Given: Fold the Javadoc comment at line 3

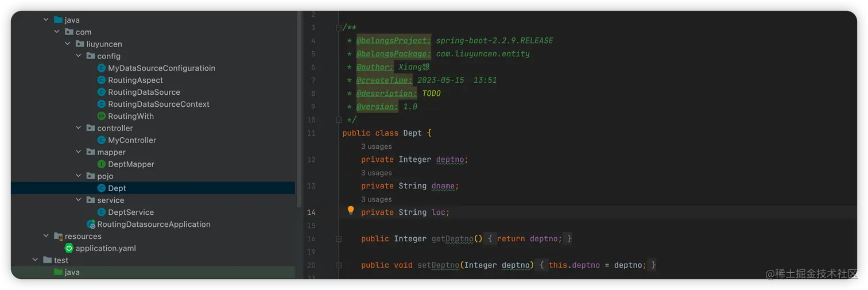Looking at the screenshot, I should (x=339, y=27).
